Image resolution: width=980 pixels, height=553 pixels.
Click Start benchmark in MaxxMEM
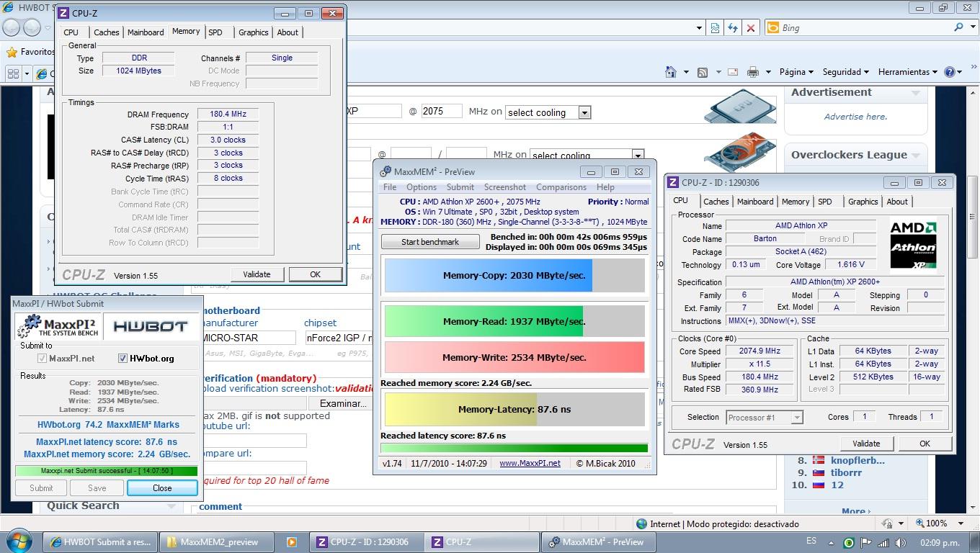(430, 242)
